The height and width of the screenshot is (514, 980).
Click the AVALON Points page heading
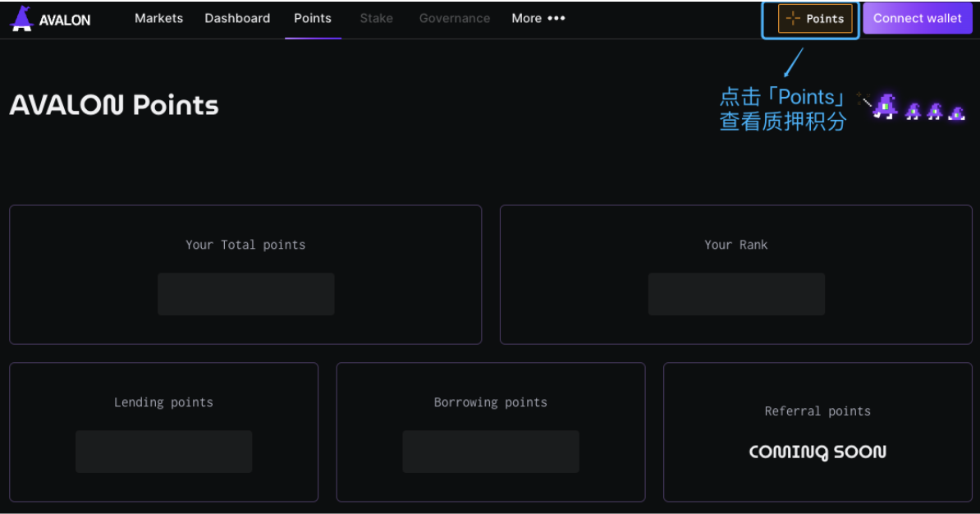pos(114,105)
